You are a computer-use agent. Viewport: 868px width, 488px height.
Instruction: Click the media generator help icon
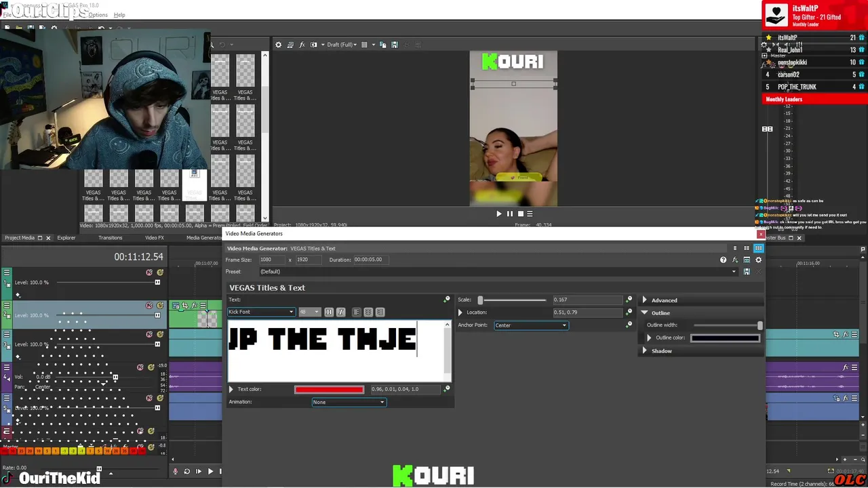[723, 260]
